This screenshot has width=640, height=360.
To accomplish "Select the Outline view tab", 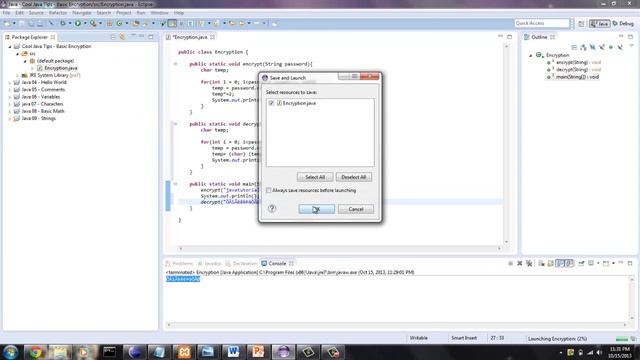I will (539, 37).
